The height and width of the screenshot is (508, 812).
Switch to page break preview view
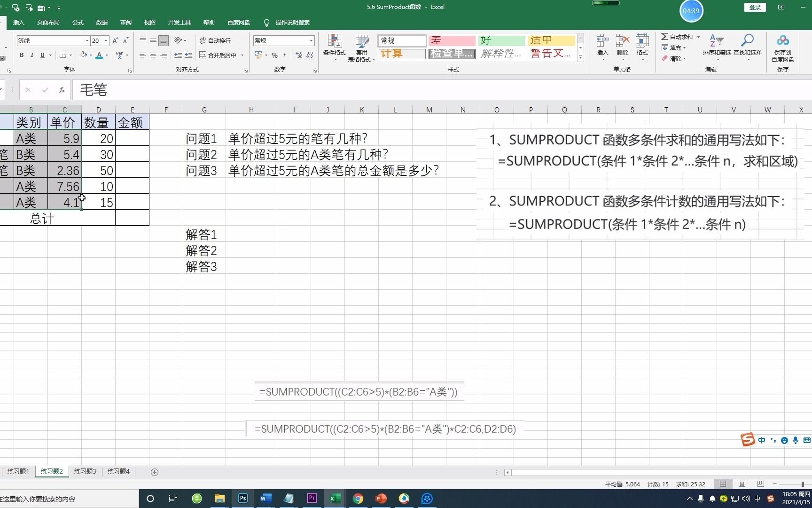tap(761, 484)
